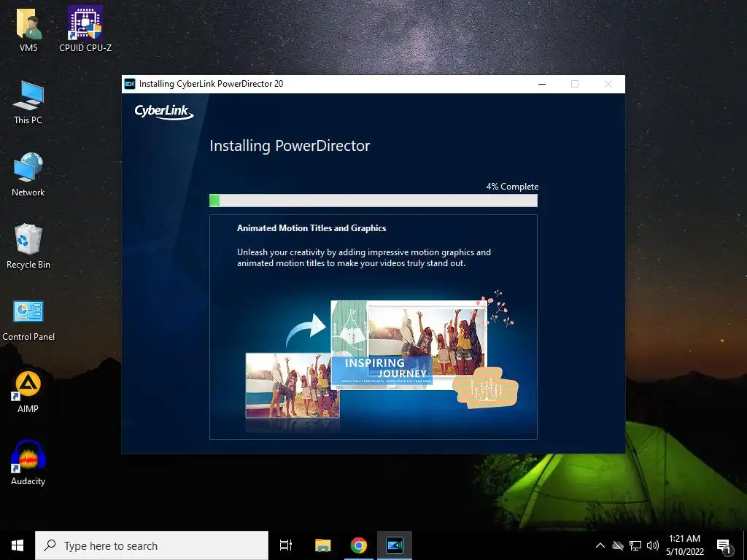Click the "Installing PowerDirector" heading

290,146
